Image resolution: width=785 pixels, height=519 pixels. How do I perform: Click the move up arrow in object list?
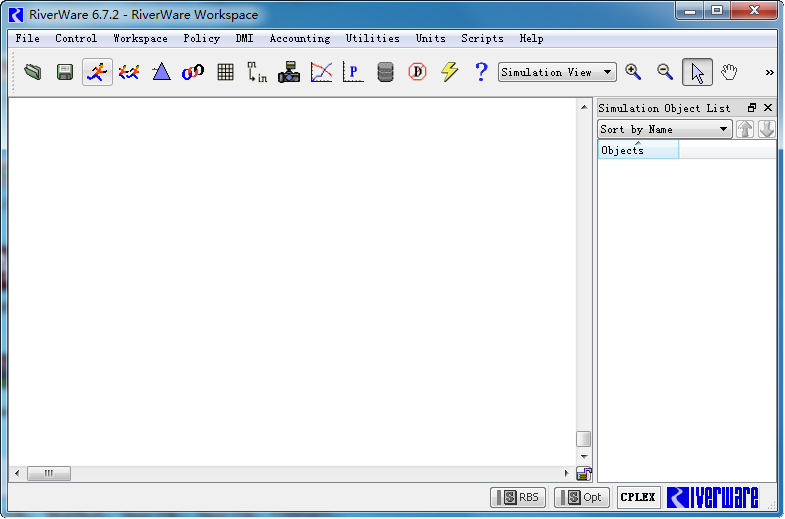(745, 129)
